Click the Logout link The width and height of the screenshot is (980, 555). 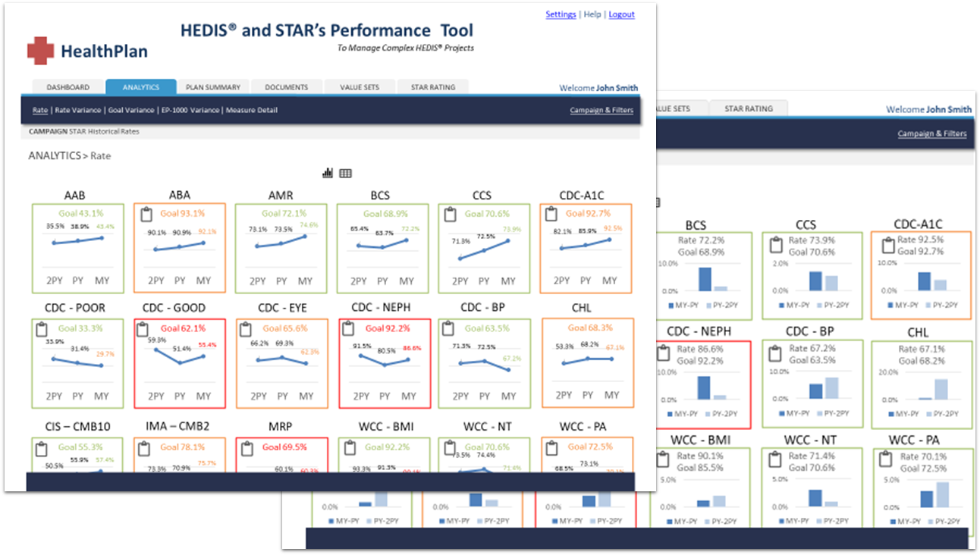coord(621,14)
